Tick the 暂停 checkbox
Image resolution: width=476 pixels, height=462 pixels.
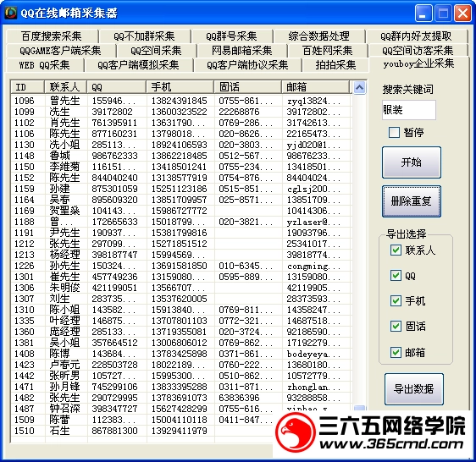(x=394, y=133)
